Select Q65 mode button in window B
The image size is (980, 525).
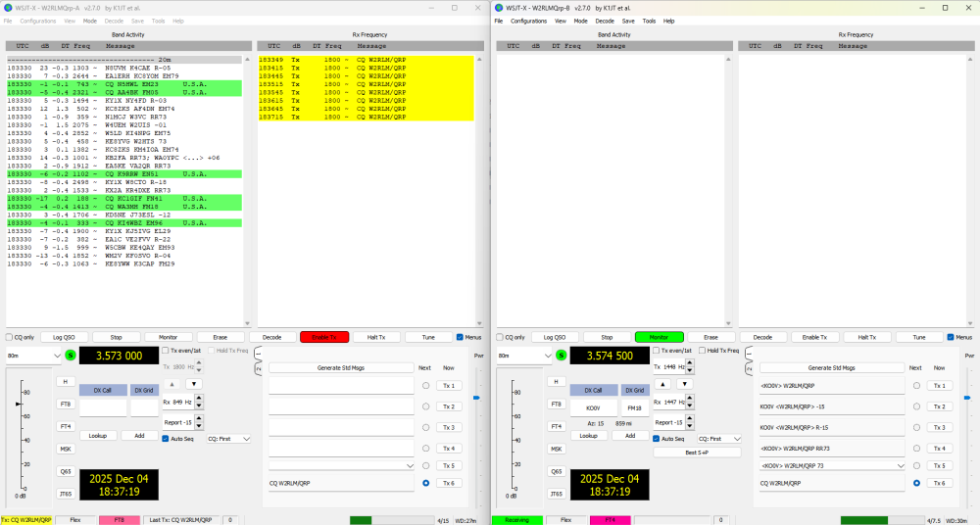coord(557,472)
